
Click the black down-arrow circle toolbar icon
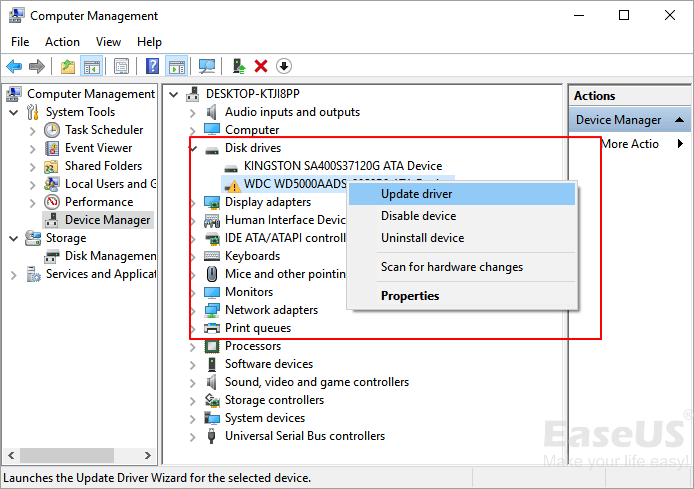pyautogui.click(x=284, y=66)
